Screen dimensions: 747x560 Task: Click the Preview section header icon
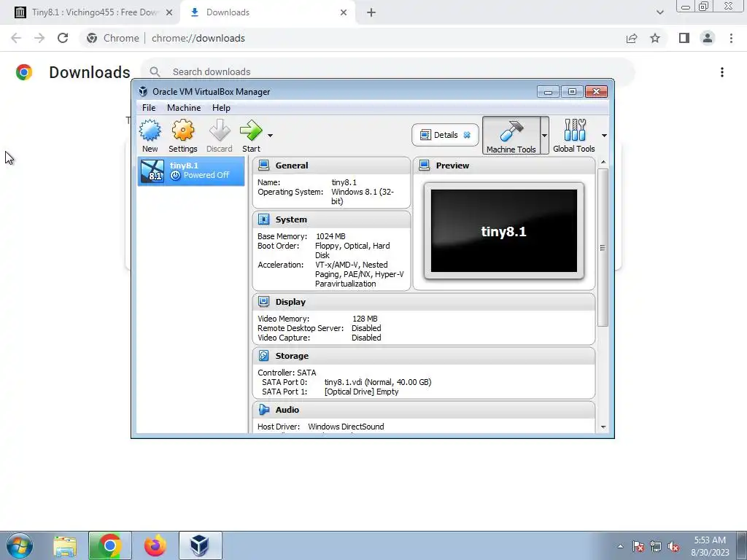point(424,166)
